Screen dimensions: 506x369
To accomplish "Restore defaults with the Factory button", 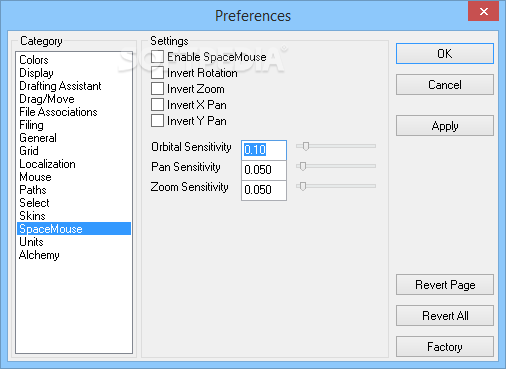I will [x=445, y=347].
